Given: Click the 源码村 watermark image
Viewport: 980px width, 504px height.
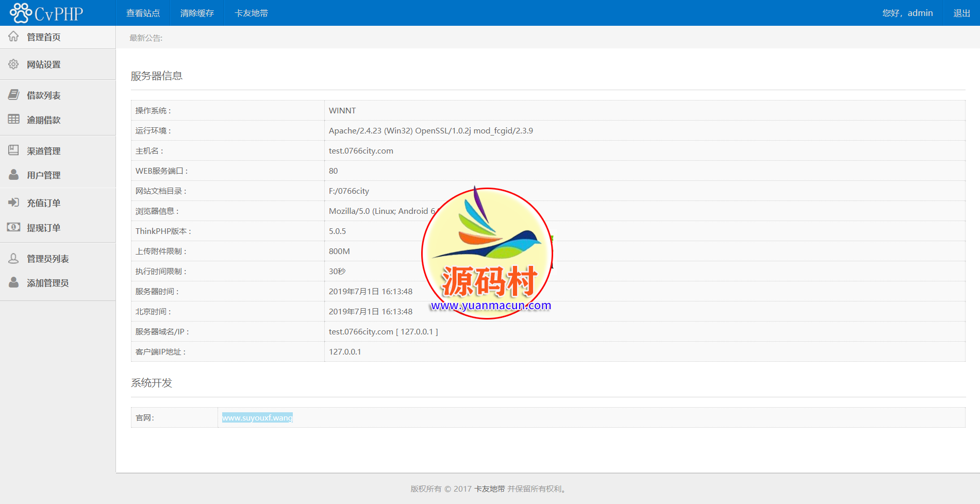Looking at the screenshot, I should 487,254.
